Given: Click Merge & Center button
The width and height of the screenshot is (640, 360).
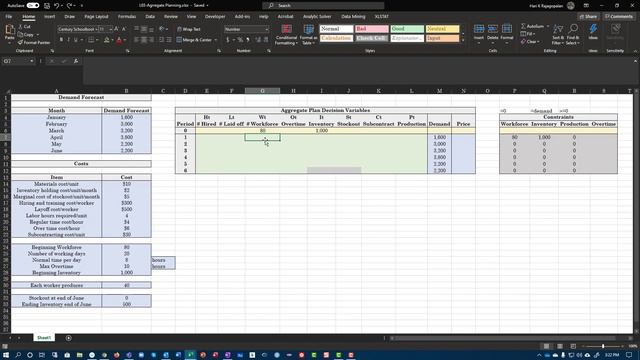Looking at the screenshot, I should point(194,40).
